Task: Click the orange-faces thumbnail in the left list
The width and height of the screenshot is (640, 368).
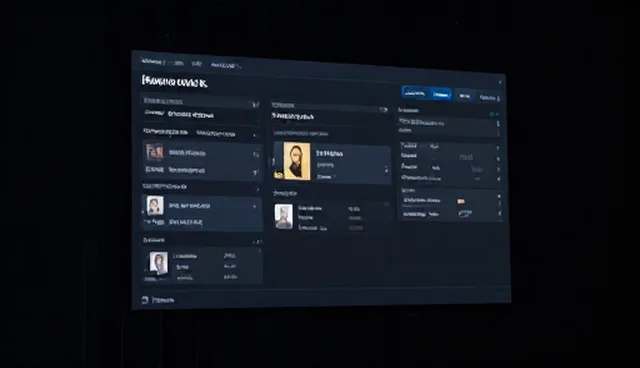Action: coord(155,152)
